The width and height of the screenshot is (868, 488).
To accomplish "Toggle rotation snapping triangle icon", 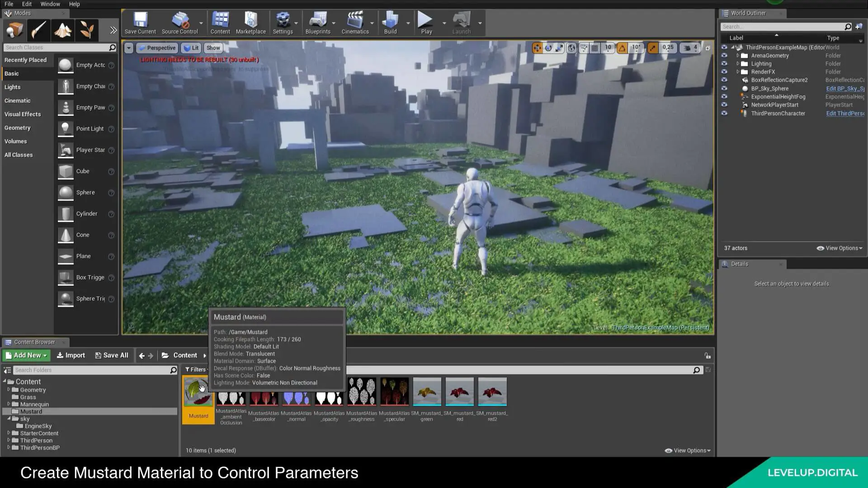I will point(622,48).
